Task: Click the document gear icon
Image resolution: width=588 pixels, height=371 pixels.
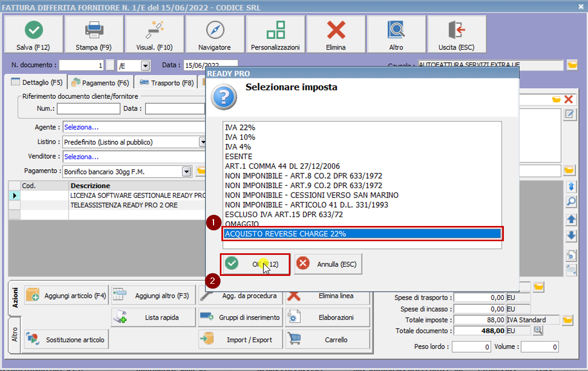Action: 571,255
